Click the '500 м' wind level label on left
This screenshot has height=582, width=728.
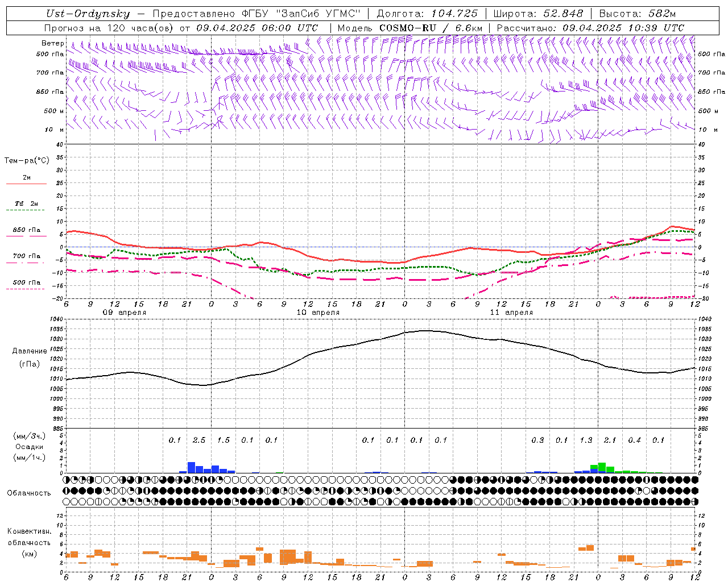click(54, 111)
